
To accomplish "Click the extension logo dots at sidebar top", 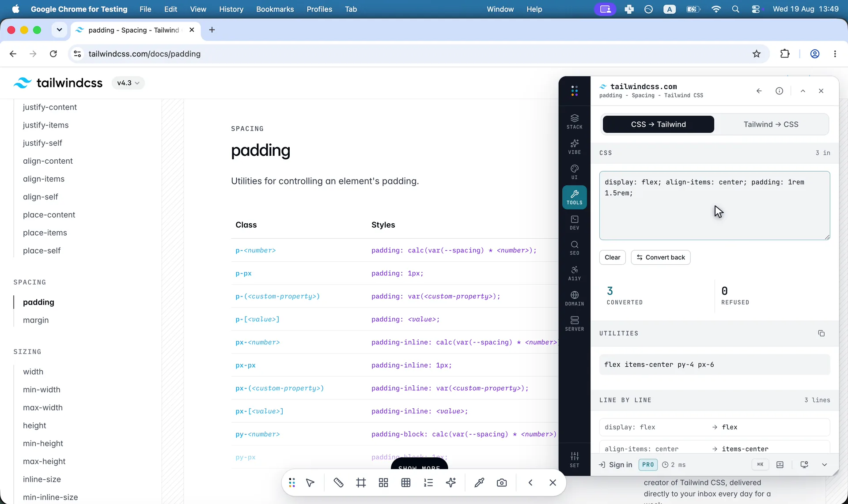I will [574, 91].
